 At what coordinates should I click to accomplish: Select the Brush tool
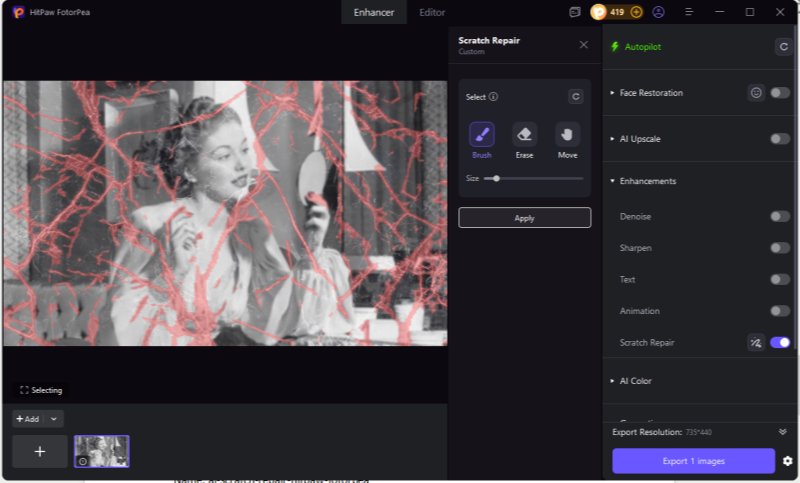pyautogui.click(x=482, y=135)
